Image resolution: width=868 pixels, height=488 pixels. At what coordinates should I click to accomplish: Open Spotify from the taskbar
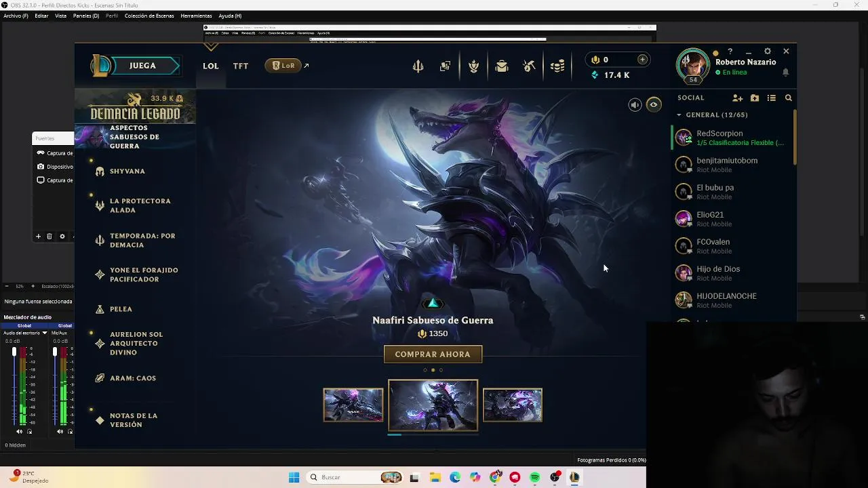(x=534, y=477)
